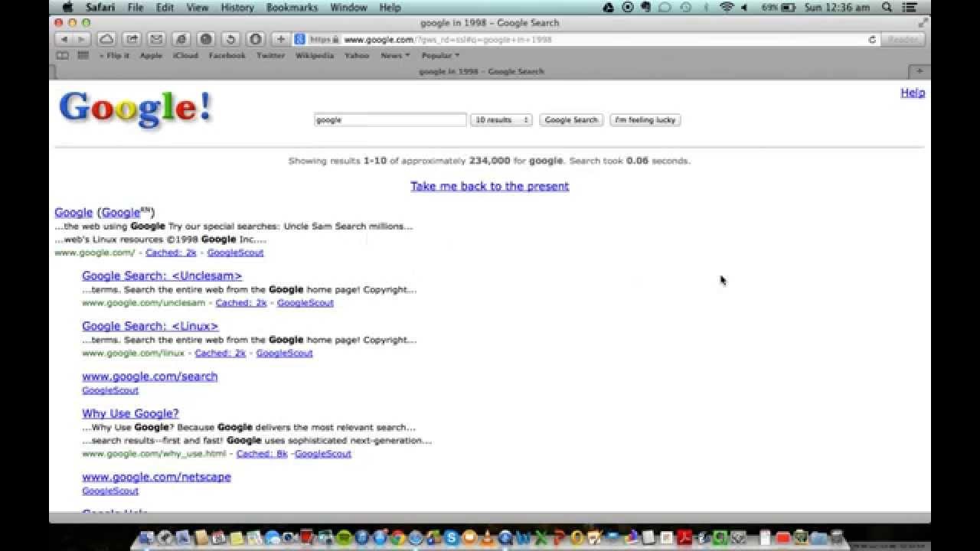980x551 pixels.
Task: Open the Yahoo bookmark
Action: 357,56
